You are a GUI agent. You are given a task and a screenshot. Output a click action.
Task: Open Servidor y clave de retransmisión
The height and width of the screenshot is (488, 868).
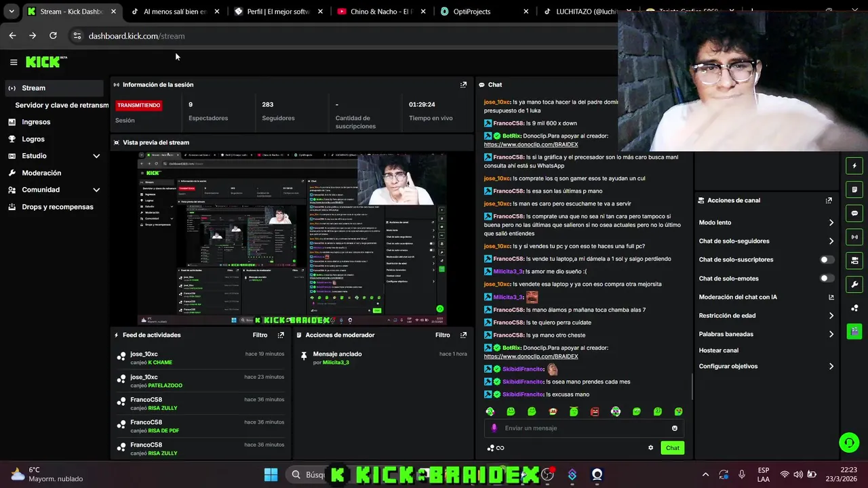(x=62, y=105)
